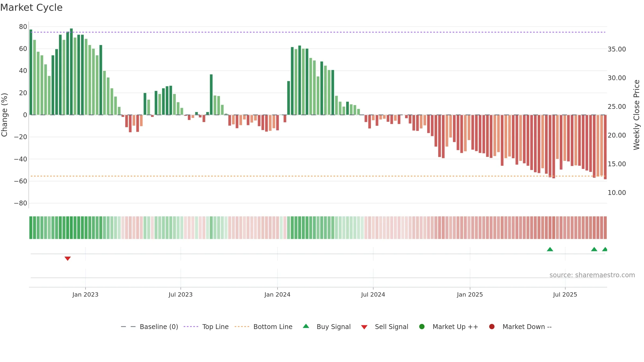
Task: Toggle the Sell Signal legend entry
Action: [x=385, y=327]
